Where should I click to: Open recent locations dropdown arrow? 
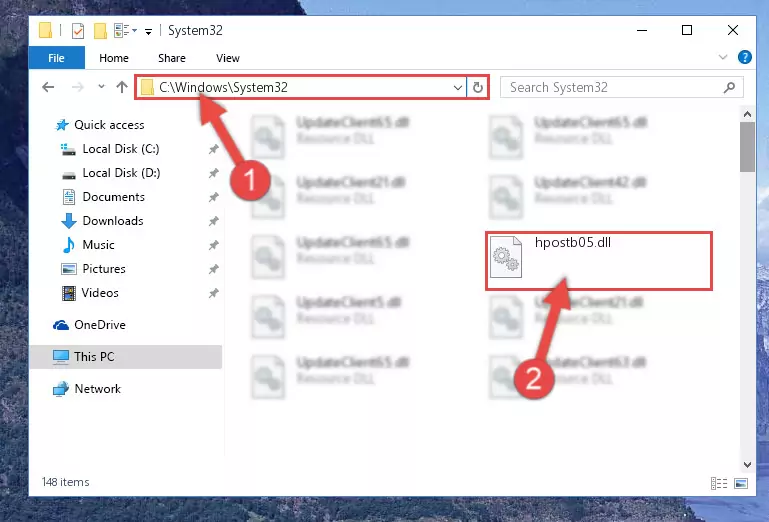(101, 86)
